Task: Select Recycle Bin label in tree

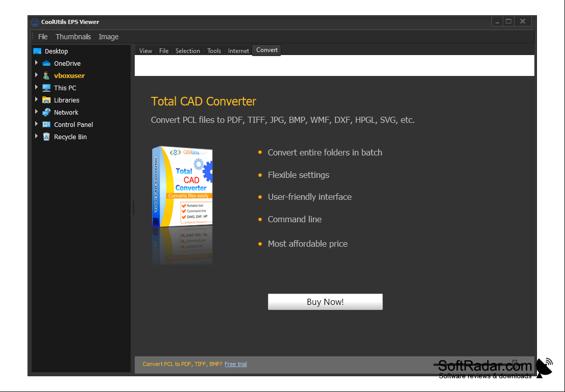Action: click(x=70, y=137)
